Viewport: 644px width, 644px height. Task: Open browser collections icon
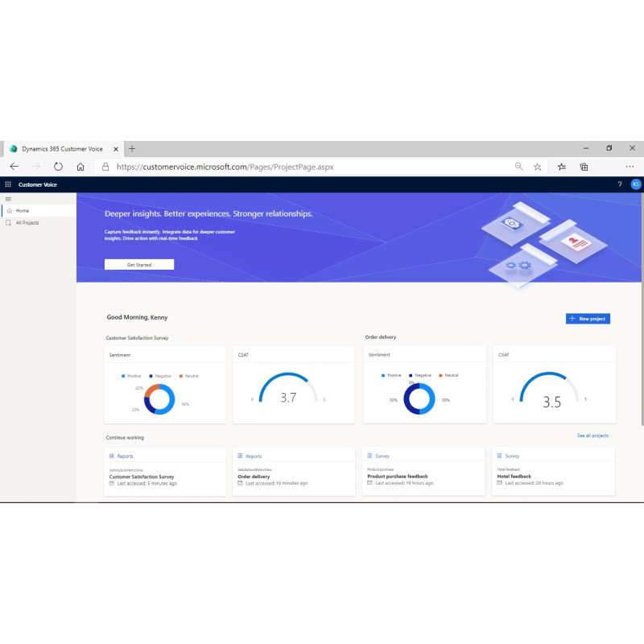[x=584, y=167]
